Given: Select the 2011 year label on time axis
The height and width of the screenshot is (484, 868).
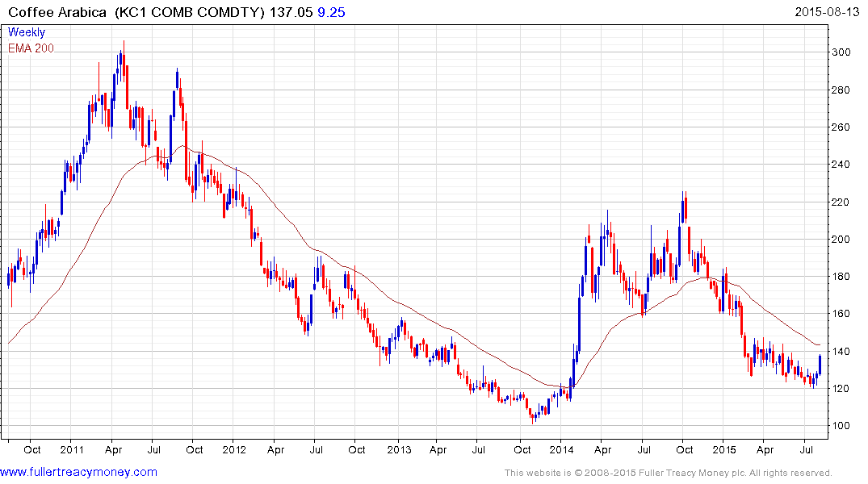Looking at the screenshot, I should 71,449.
